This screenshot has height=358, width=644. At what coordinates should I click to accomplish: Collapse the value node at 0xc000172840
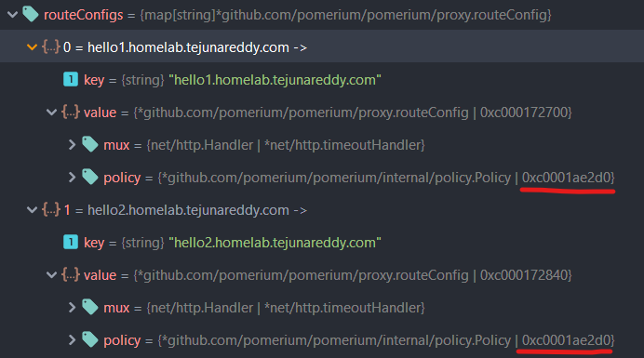pyautogui.click(x=51, y=274)
